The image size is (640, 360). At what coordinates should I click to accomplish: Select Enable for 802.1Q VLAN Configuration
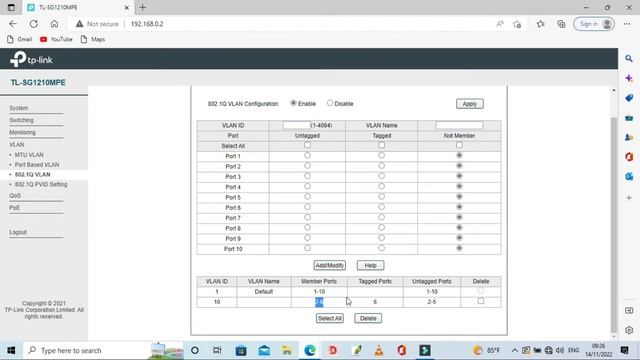(x=293, y=103)
